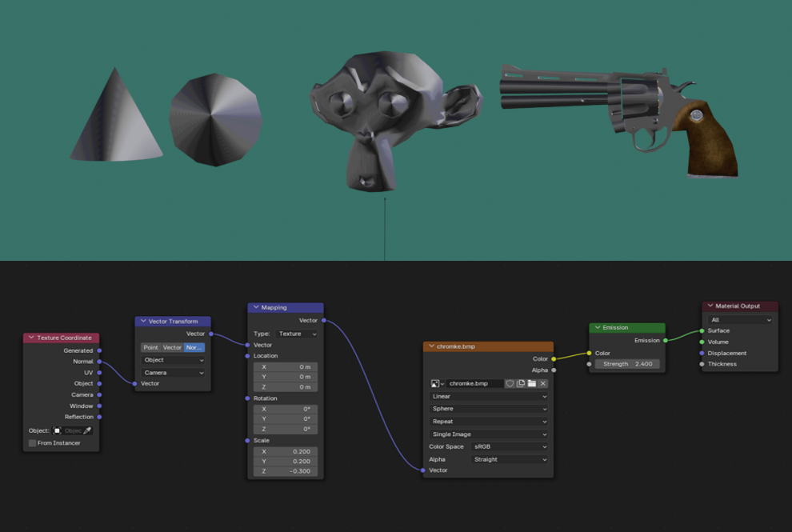The image size is (792, 532).
Task: Click the object icon in Object field
Action: click(x=57, y=430)
